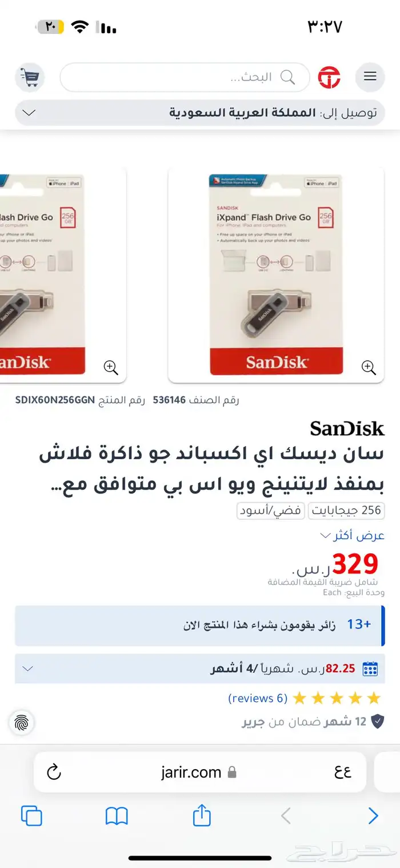400x868 pixels.
Task: Reload the page in Safari
Action: click(54, 773)
